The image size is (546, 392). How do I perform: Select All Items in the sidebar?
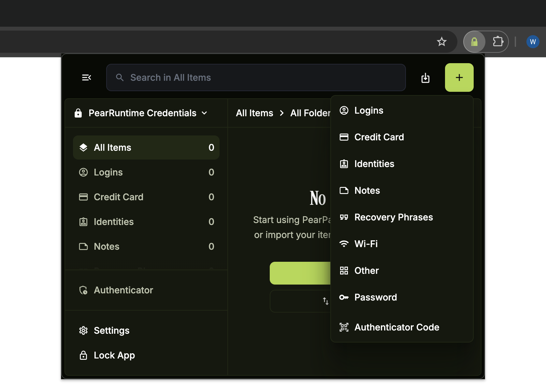[x=146, y=147]
